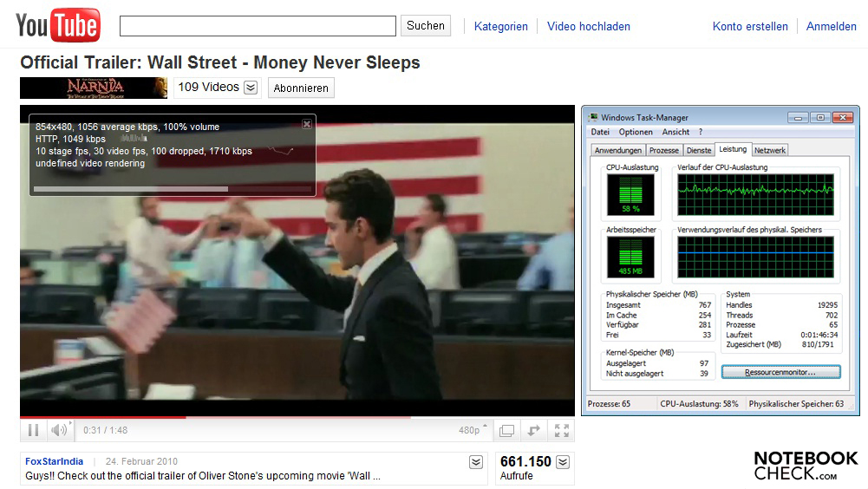
Task: Close the video stats overlay
Action: [307, 124]
